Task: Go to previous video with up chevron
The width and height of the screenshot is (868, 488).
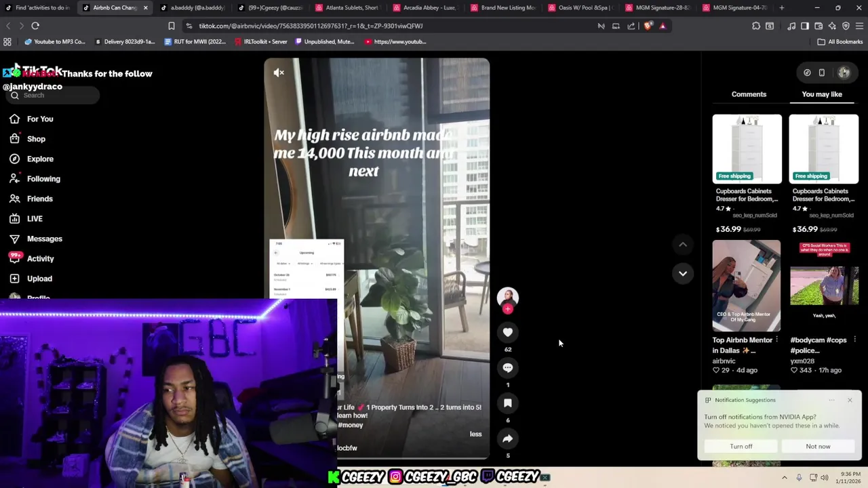Action: tap(683, 244)
